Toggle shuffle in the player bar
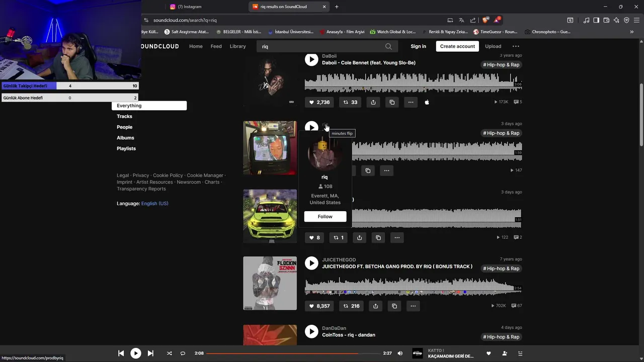 click(169, 353)
